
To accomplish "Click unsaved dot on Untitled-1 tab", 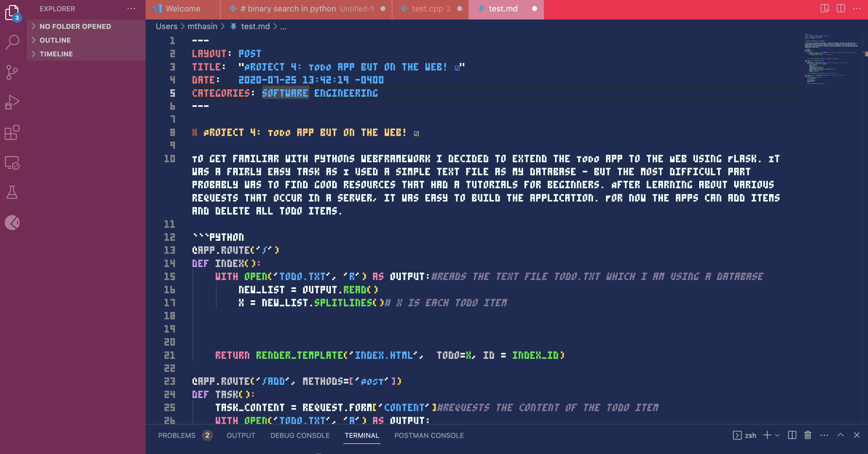I will (383, 9).
